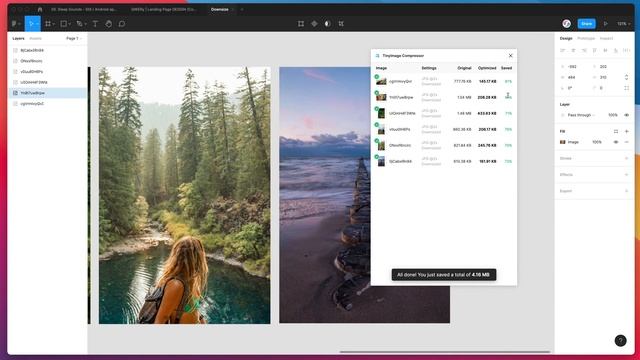
Task: Click the Edit object icon in top center toolbar
Action: click(x=301, y=24)
